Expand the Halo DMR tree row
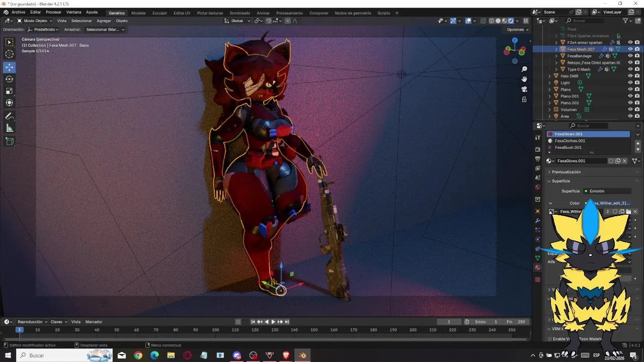644x362 pixels. [549, 76]
